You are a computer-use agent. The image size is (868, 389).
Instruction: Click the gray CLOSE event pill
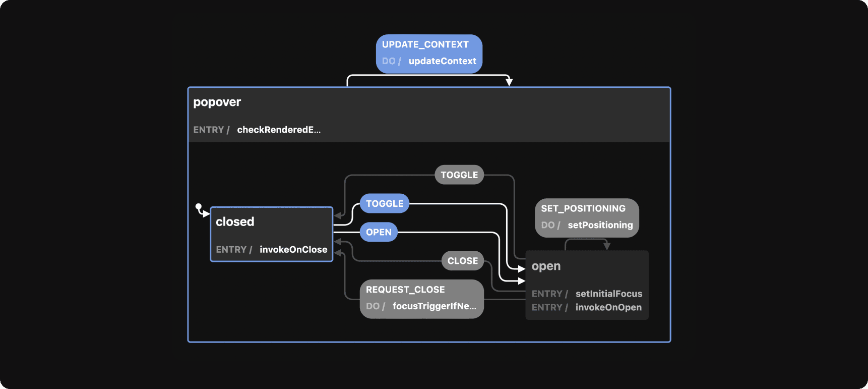pos(463,261)
